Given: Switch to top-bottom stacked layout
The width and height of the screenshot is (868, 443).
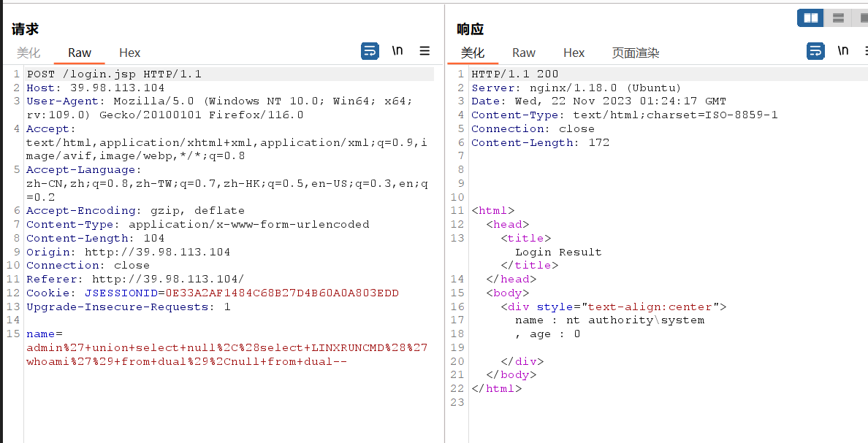Looking at the screenshot, I should 838,18.
